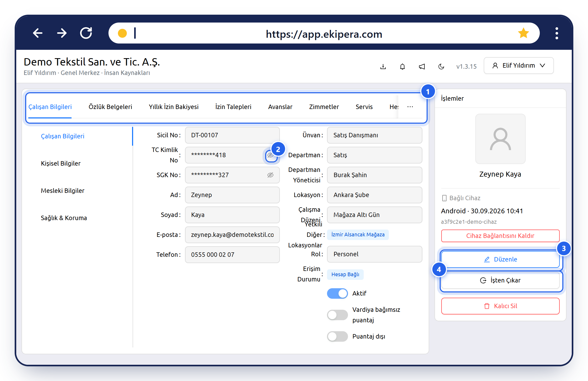Click the browser forward arrow
Viewport: 588px width, 381px height.
tap(62, 33)
